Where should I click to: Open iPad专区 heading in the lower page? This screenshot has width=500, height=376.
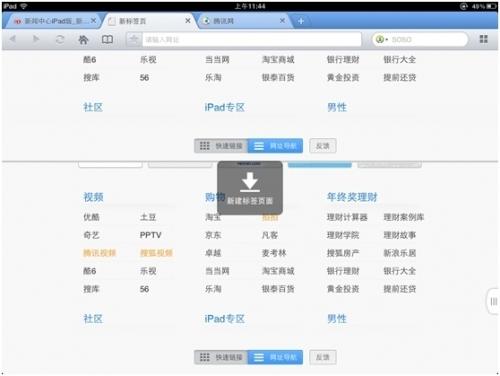(225, 319)
